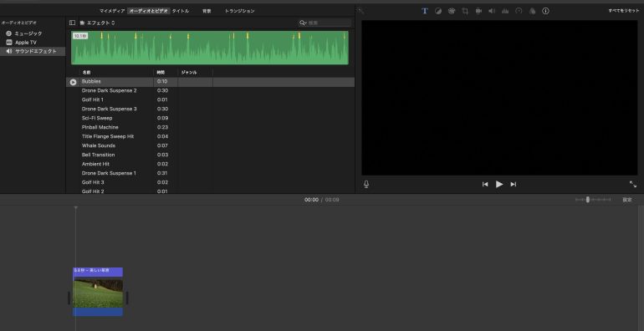Select ミュージック in the sidebar
Screen dimensions: 644x331
coord(28,33)
